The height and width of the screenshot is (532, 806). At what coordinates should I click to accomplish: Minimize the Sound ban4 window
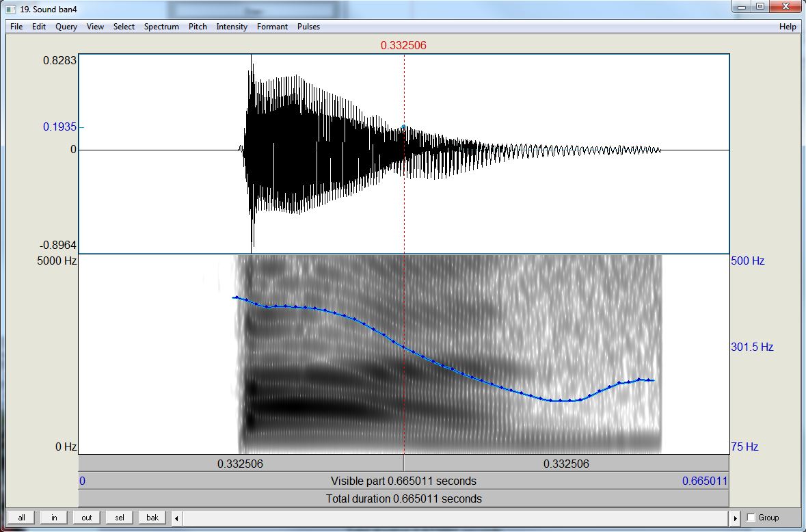[x=742, y=7]
